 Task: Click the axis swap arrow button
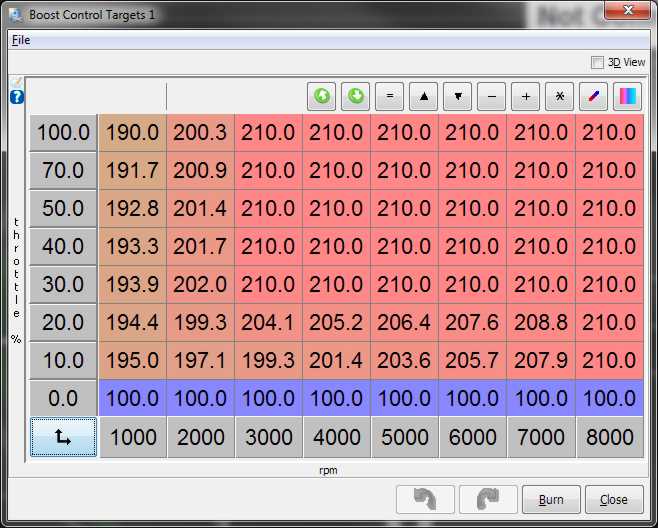(63, 437)
